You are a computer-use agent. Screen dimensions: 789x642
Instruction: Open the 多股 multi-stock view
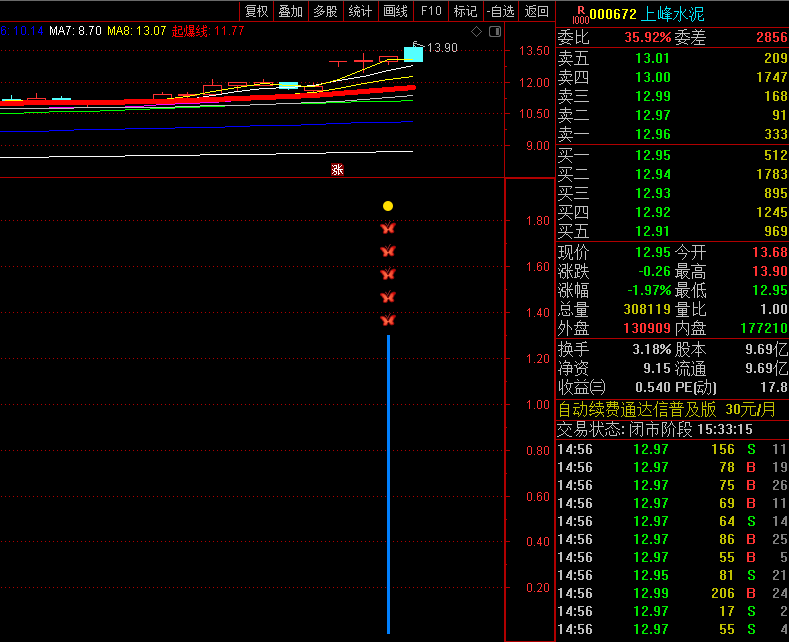click(x=325, y=12)
